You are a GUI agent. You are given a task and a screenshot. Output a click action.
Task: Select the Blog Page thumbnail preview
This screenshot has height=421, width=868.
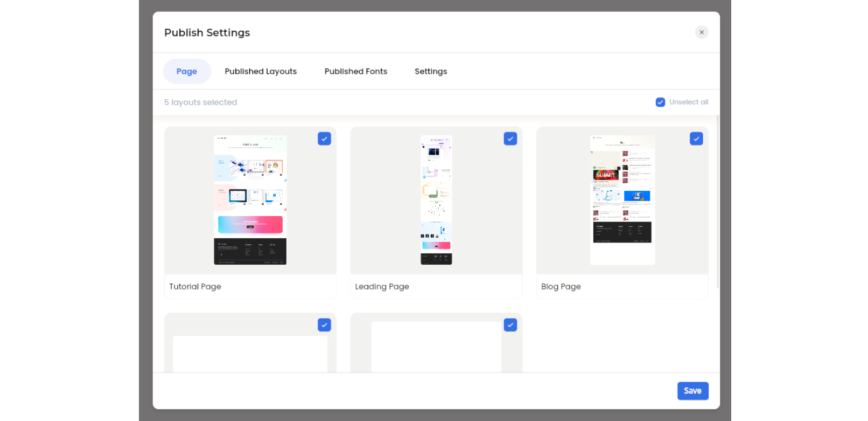tap(622, 200)
